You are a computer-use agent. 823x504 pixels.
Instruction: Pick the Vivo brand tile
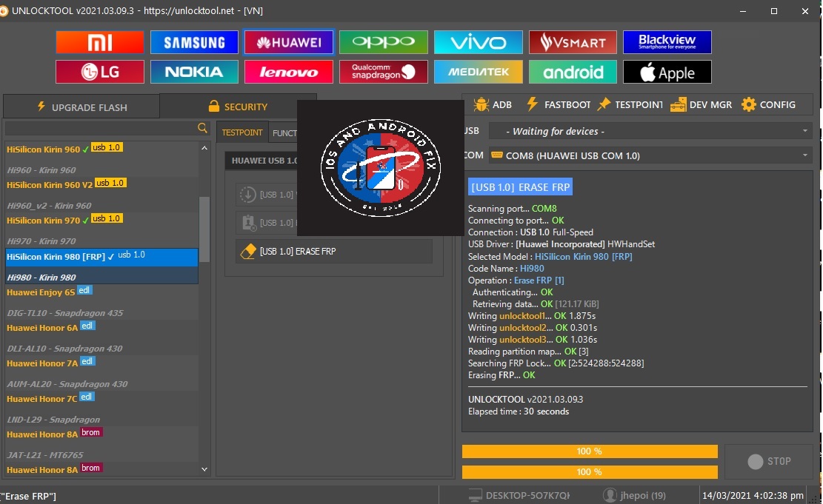point(478,42)
